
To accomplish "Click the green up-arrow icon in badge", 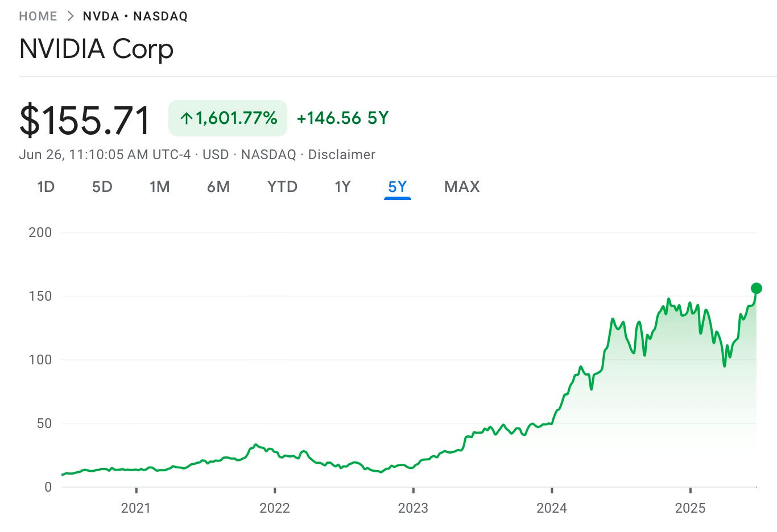I will click(x=186, y=118).
